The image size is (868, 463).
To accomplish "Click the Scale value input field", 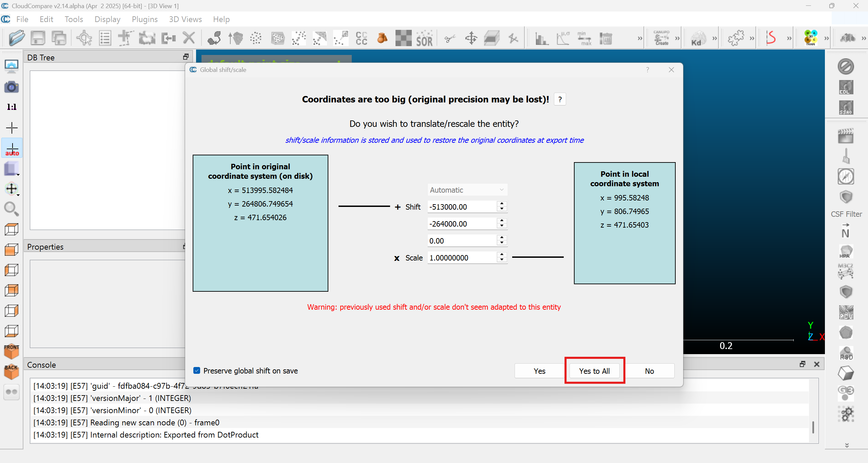I will click(x=461, y=258).
